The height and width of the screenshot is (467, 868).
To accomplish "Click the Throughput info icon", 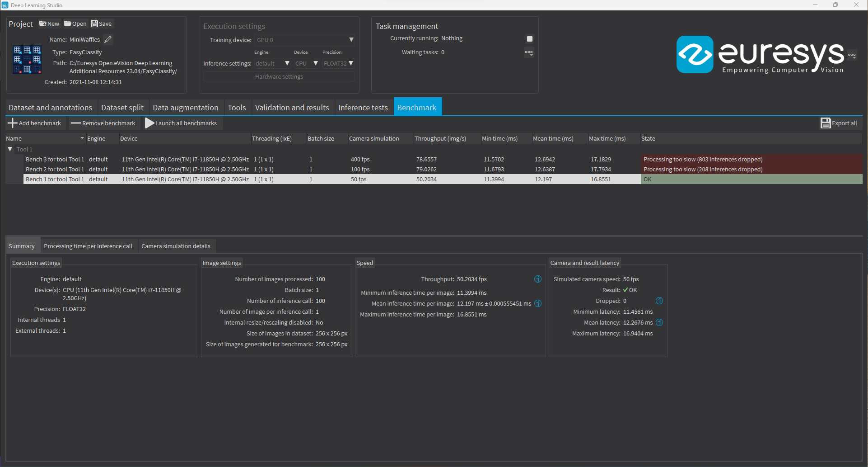I will [x=537, y=279].
